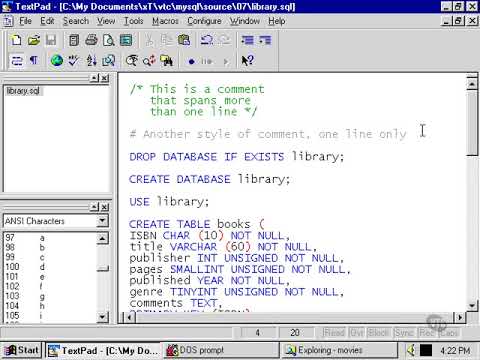
Task: Click editor vertical scroll down arrow
Action: (x=472, y=305)
